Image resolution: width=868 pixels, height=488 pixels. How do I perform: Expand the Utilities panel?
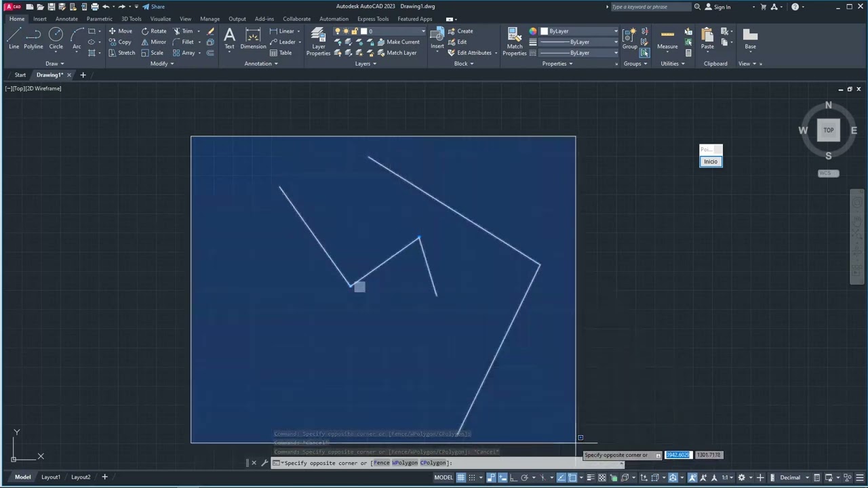[673, 64]
